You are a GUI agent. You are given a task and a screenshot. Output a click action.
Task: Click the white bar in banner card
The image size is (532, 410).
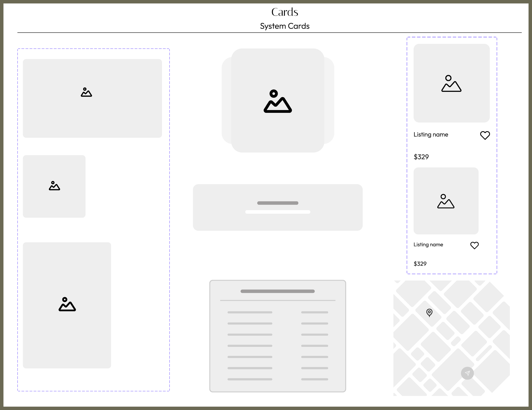click(x=277, y=212)
